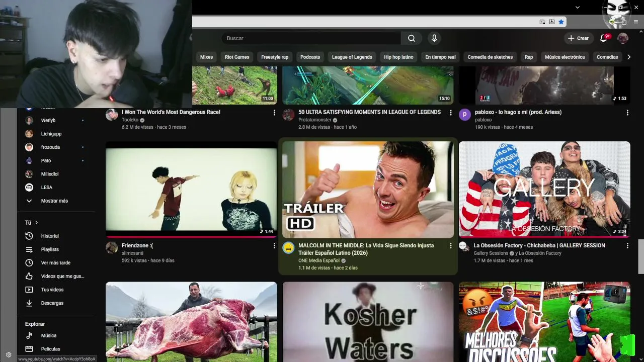Open the Friendzone dancing video thumbnail
The height and width of the screenshot is (362, 644).
point(191,189)
